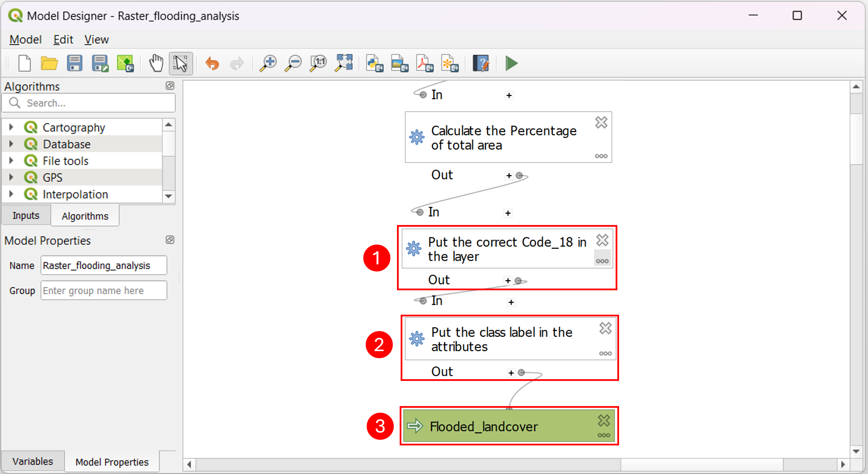Expand In links of Put the correct Code_18

[x=508, y=213]
